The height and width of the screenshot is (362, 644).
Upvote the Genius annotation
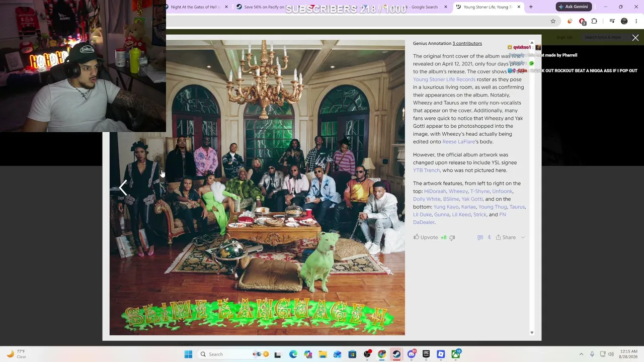[x=426, y=237]
